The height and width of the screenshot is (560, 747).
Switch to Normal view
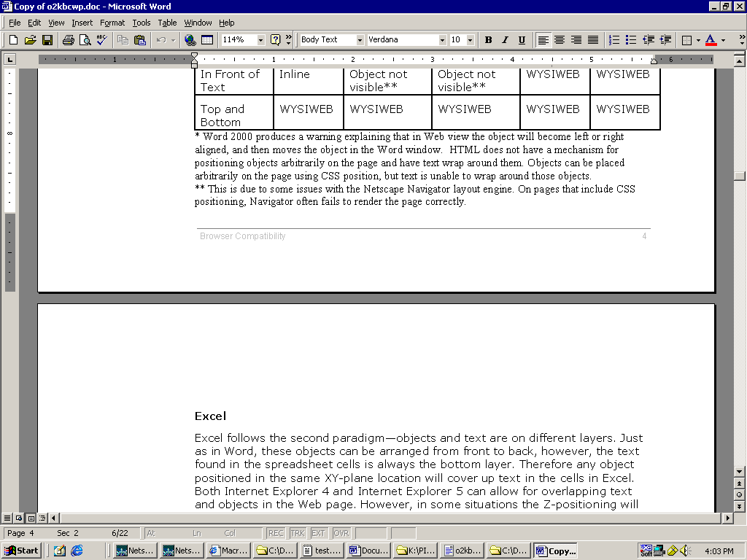coord(7,518)
